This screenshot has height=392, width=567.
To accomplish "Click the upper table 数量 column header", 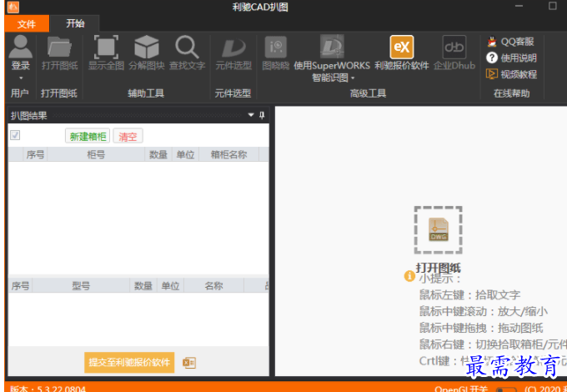I will click(158, 155).
